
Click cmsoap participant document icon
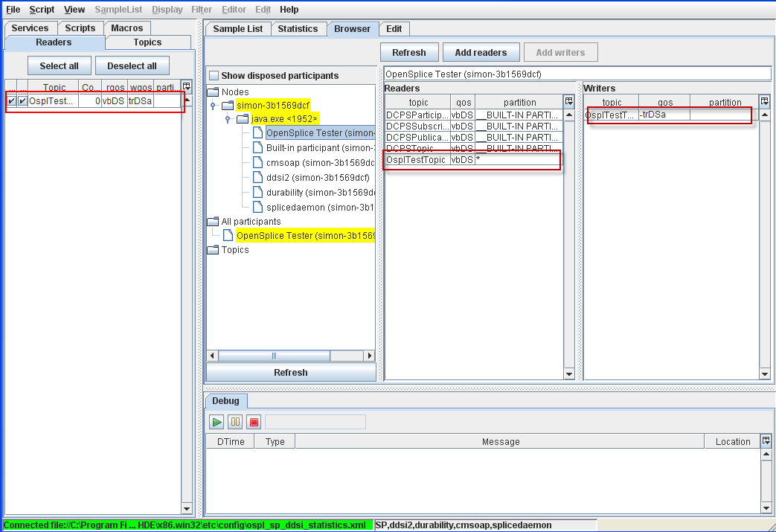tap(258, 162)
